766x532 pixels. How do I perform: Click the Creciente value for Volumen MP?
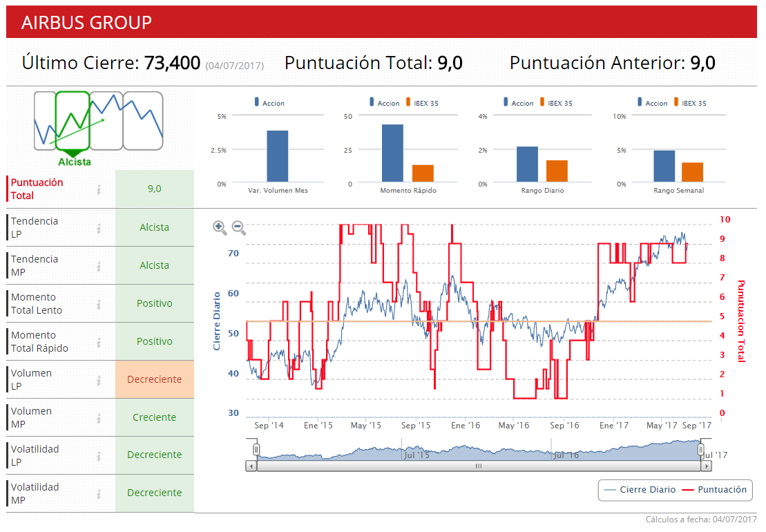click(154, 417)
